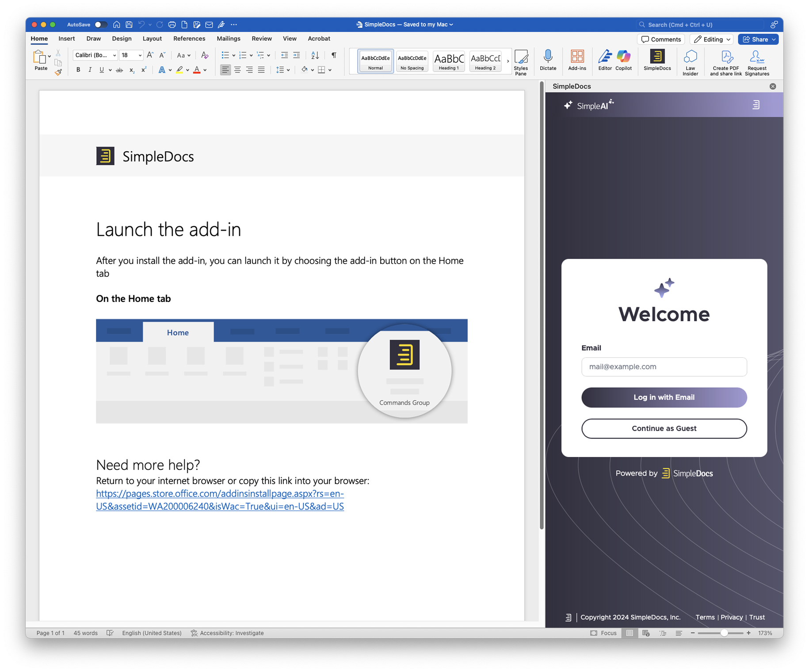This screenshot has width=809, height=672.
Task: Click Increase Indent icon
Action: tap(297, 55)
